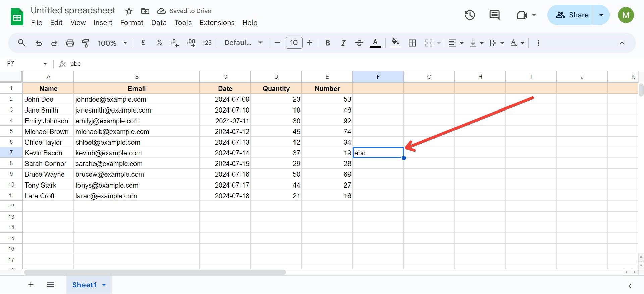Click the print icon
This screenshot has width=644, height=294.
70,43
